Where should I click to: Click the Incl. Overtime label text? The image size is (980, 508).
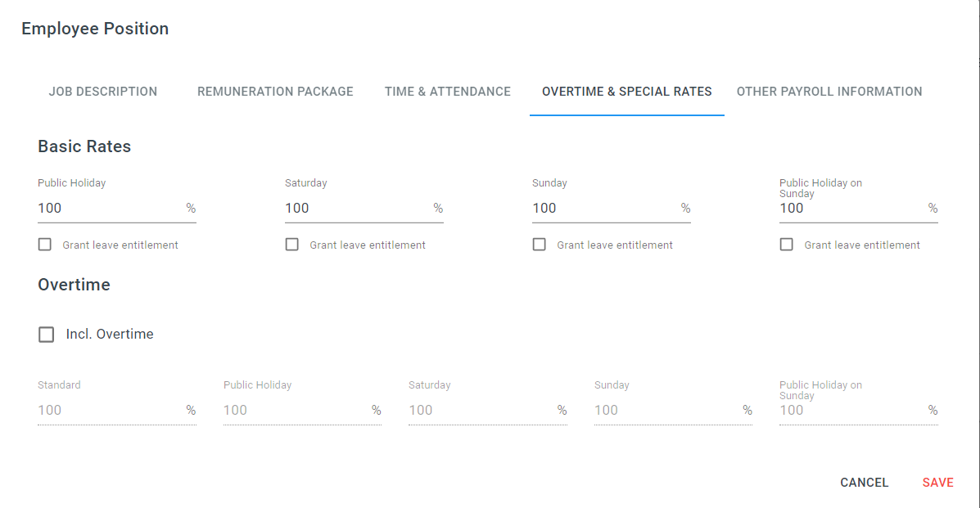pos(110,335)
